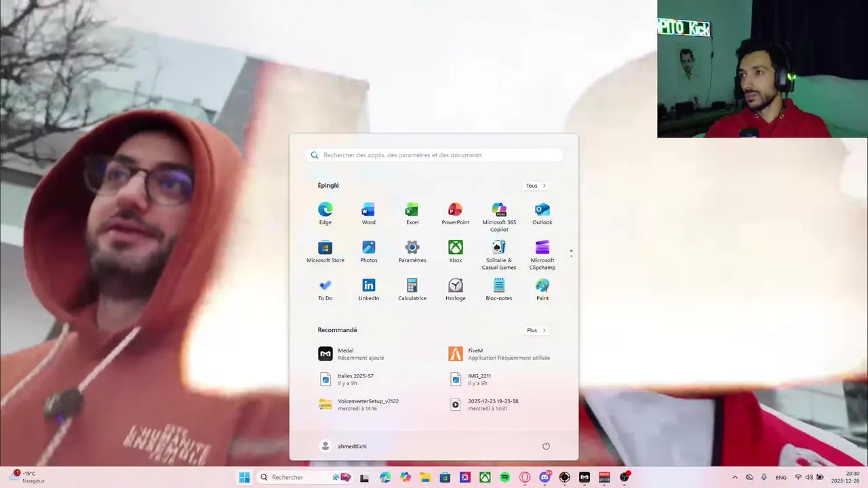This screenshot has height=488, width=868.
Task: Open Copilot from the taskbar
Action: [406, 477]
